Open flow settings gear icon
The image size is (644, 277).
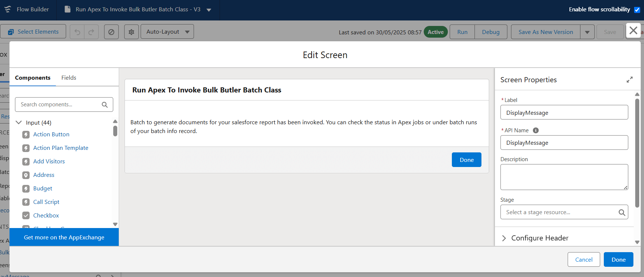click(x=132, y=32)
